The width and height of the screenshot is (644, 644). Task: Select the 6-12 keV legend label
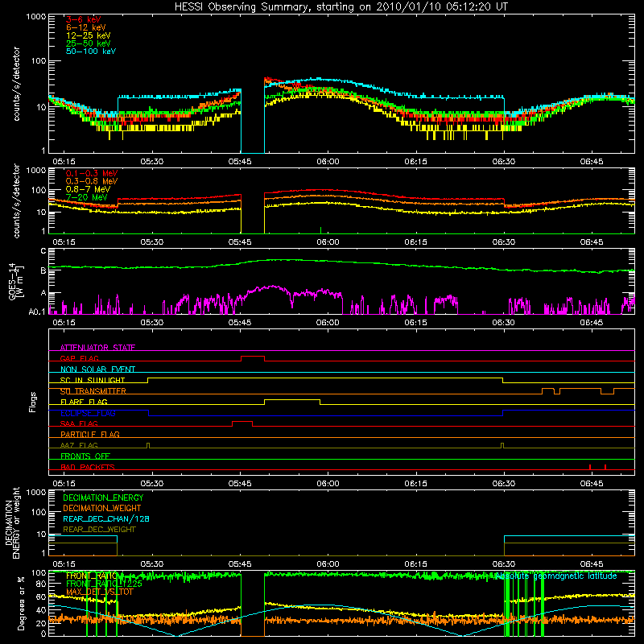click(x=86, y=27)
